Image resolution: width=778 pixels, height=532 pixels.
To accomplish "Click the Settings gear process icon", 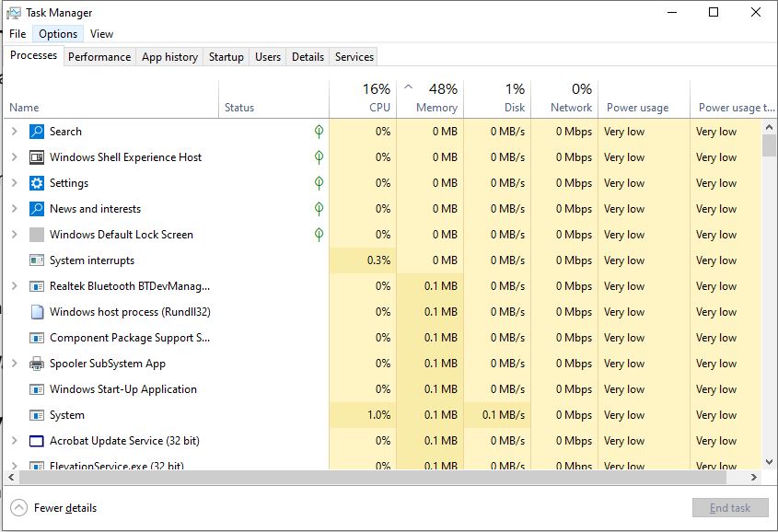I will click(37, 183).
